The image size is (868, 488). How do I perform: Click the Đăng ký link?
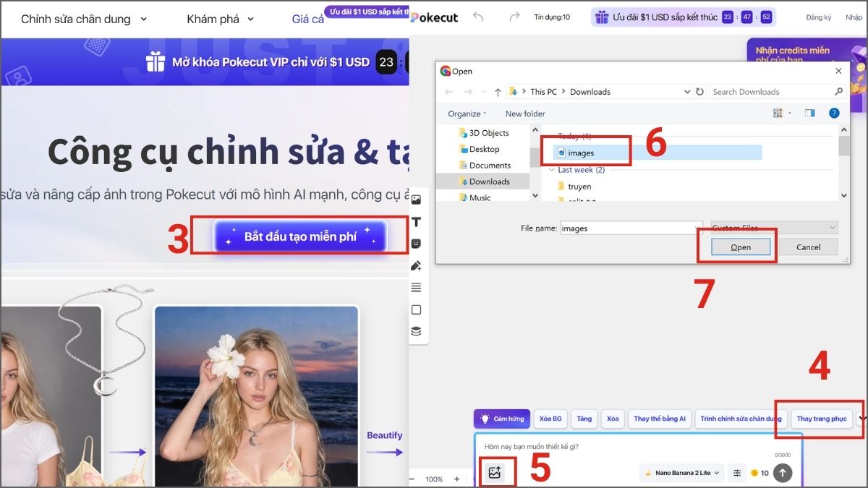819,17
